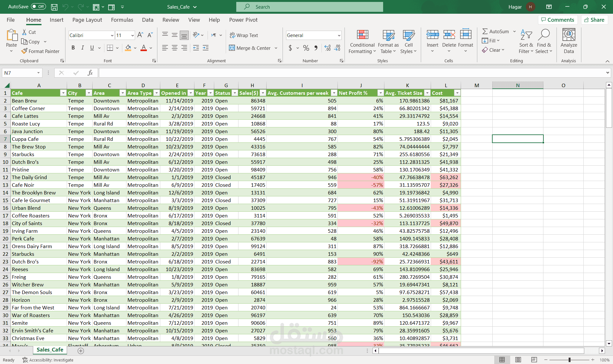
Task: Click the Borders icon in Font group
Action: coord(110,48)
